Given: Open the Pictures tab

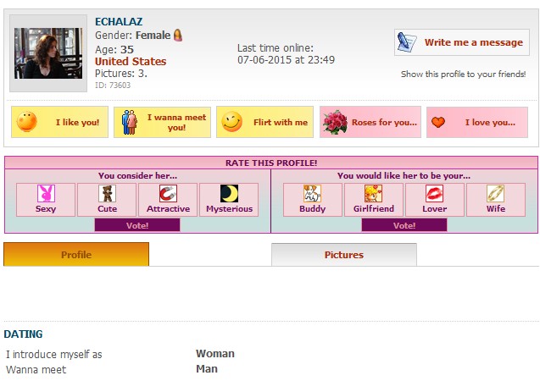Looking at the screenshot, I should (344, 255).
